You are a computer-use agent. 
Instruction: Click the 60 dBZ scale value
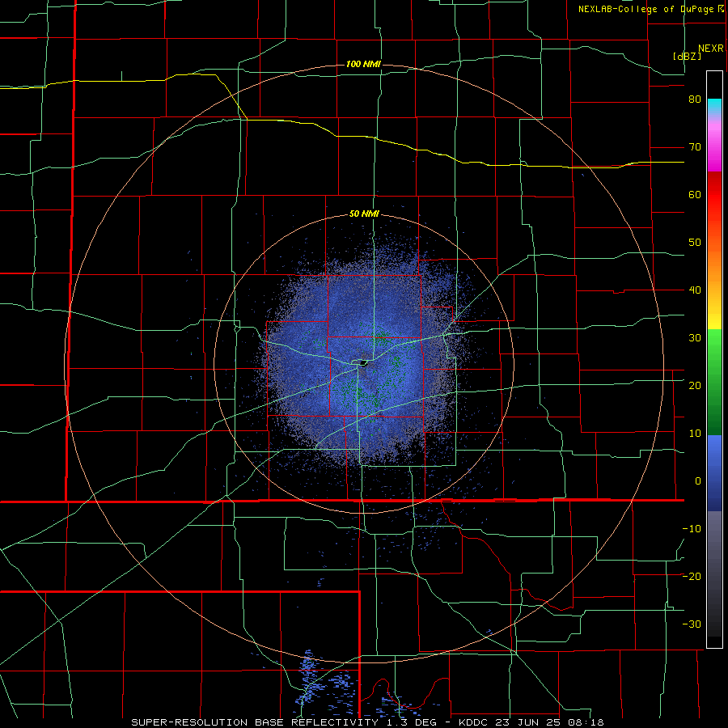(695, 194)
